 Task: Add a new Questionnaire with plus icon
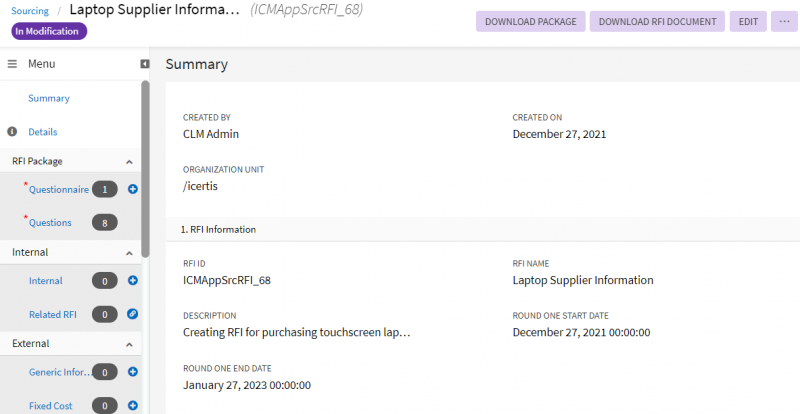(133, 189)
